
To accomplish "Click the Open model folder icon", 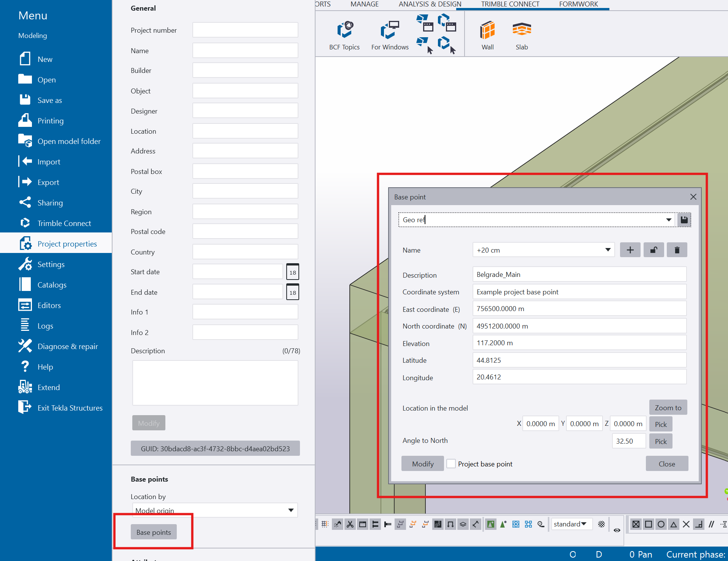I will click(25, 141).
